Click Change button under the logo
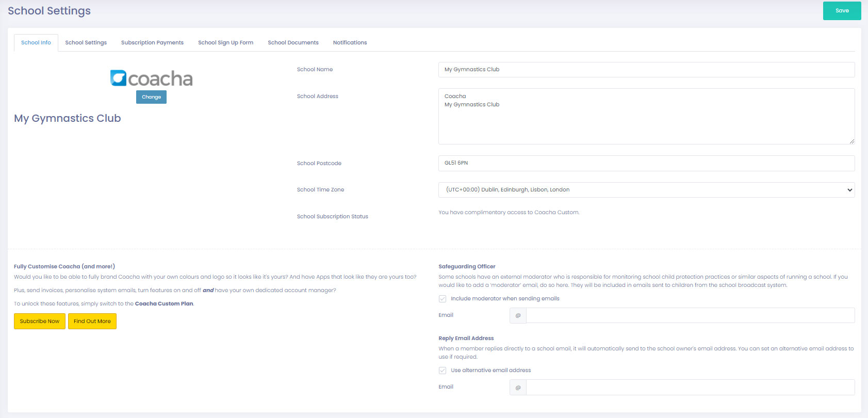Screen dimensions: 868x418 pos(151,97)
